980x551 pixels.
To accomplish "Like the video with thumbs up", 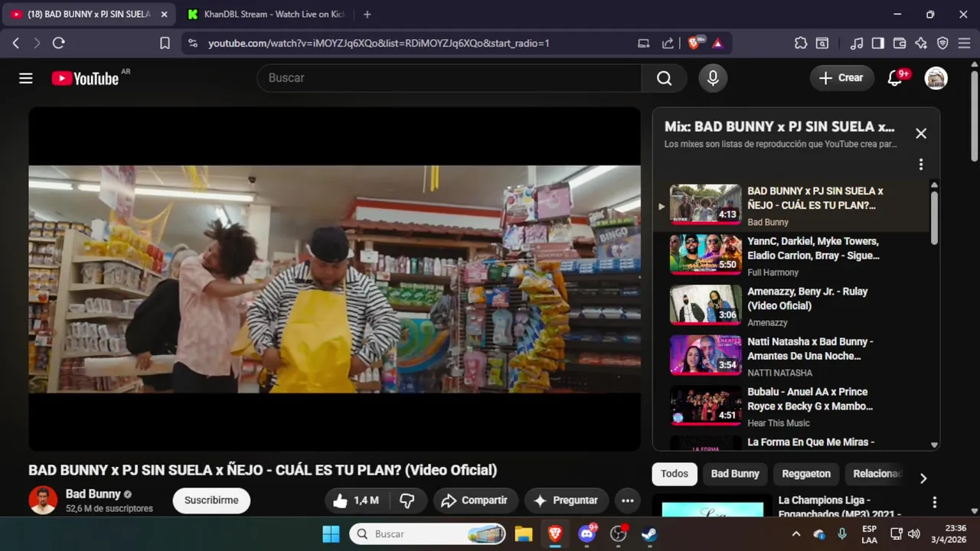I will click(x=358, y=500).
